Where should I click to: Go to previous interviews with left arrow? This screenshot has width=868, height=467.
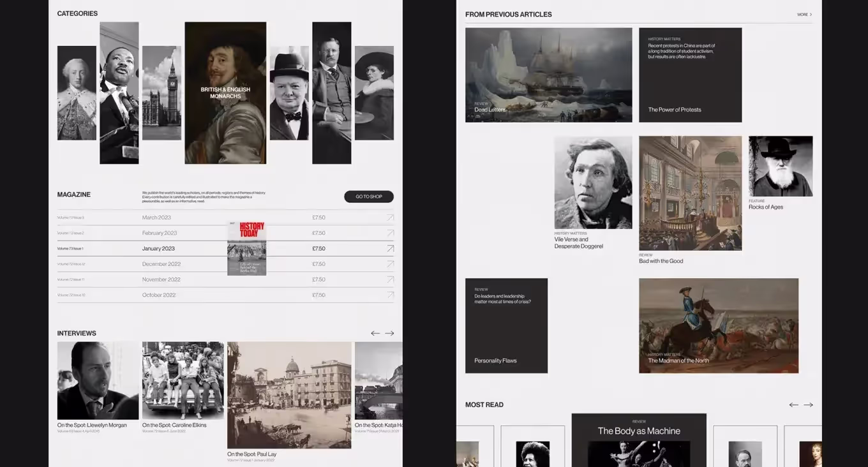[x=375, y=333]
